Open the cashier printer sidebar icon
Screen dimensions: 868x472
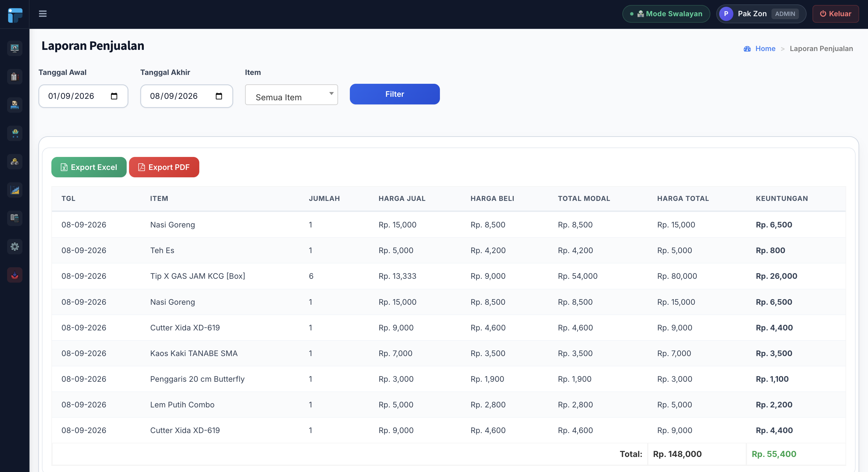coord(14,105)
